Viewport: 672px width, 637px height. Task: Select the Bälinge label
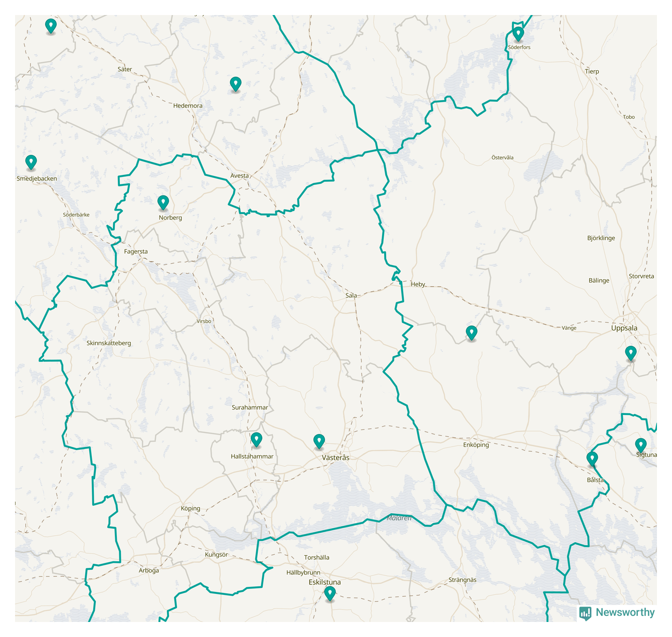click(x=599, y=281)
